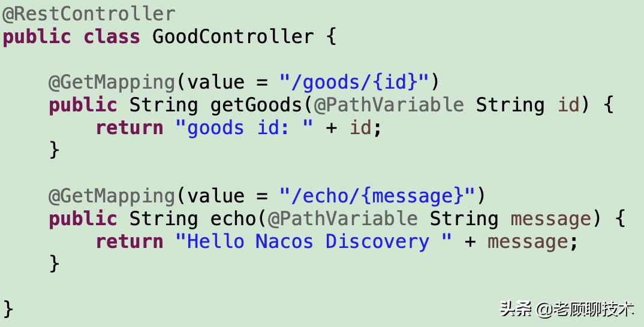Screen dimensions: 644x327
Task: Click the return keyword inside echo
Action: [x=129, y=241]
